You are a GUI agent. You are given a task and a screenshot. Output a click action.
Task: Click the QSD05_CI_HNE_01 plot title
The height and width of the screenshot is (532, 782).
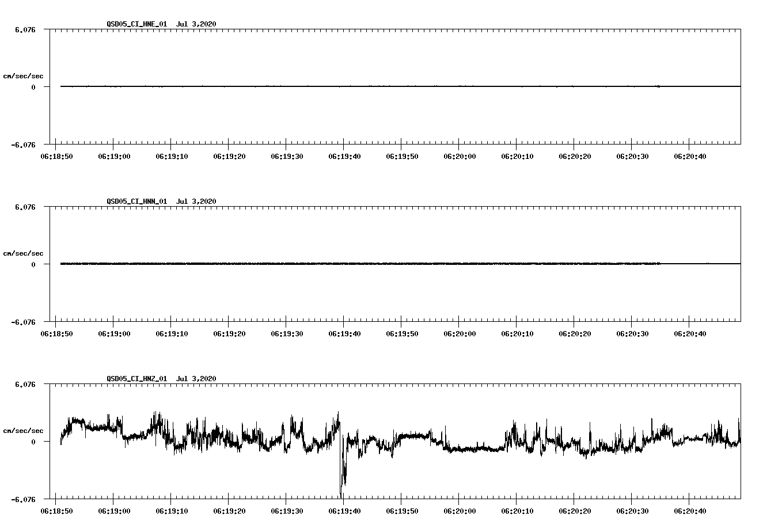pos(161,24)
